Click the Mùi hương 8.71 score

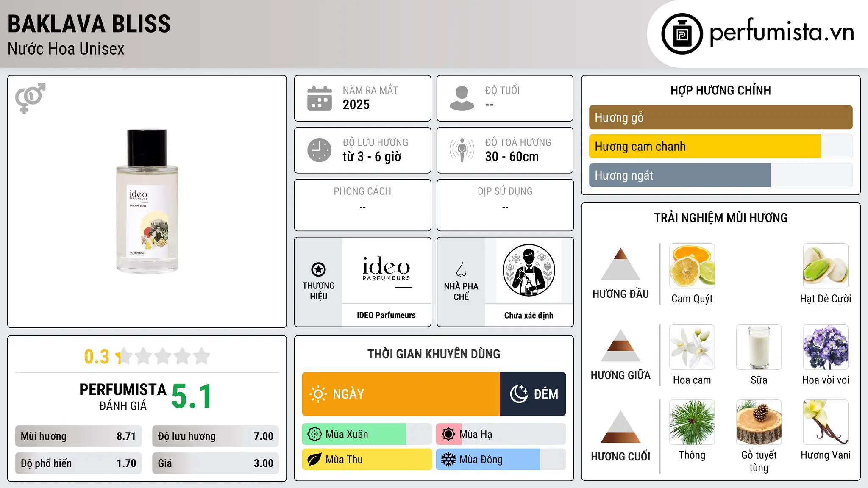click(x=78, y=436)
